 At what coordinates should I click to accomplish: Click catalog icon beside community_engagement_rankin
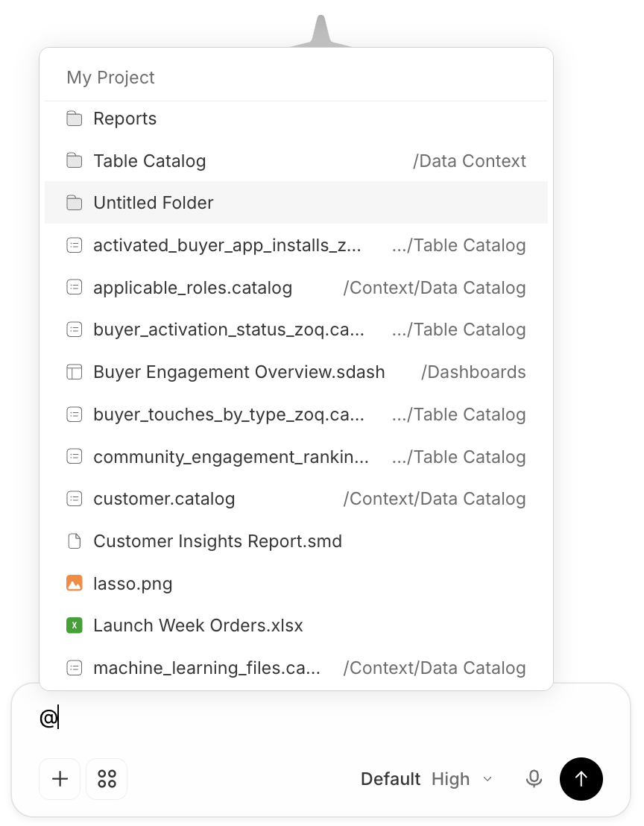(x=75, y=457)
